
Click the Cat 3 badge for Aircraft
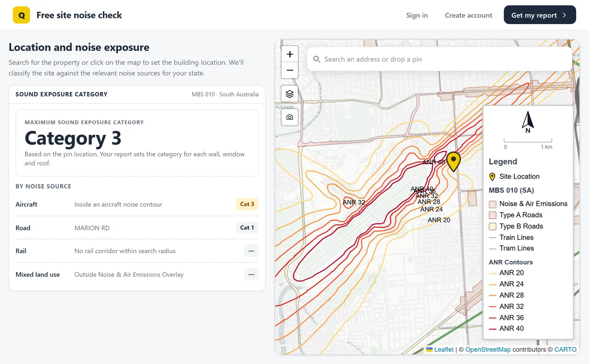point(247,204)
